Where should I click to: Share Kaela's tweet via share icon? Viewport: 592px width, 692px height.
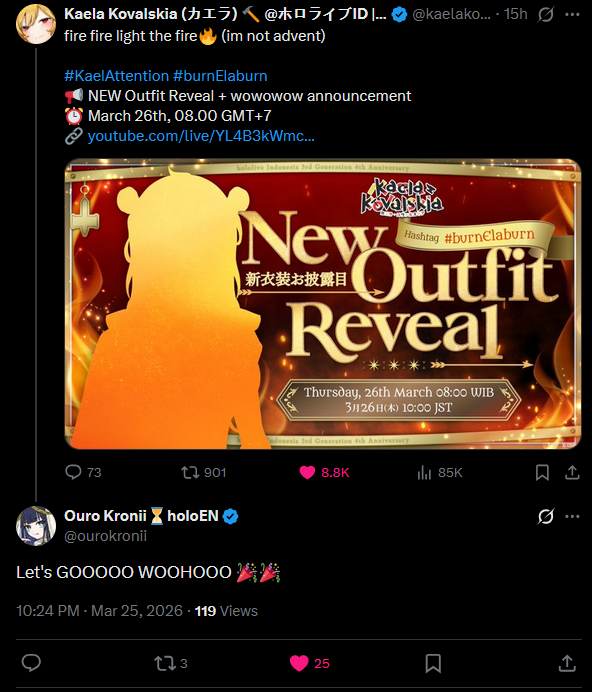[x=572, y=473]
